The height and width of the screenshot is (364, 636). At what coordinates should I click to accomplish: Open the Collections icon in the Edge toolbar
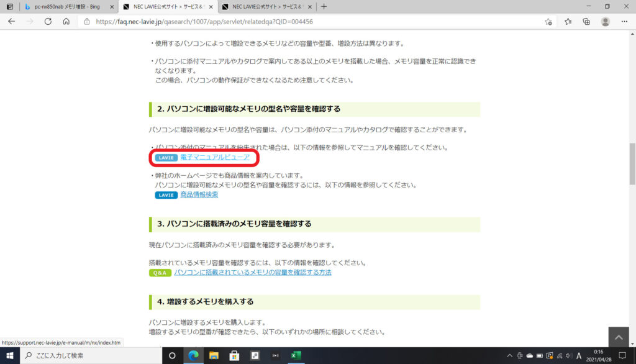[586, 21]
